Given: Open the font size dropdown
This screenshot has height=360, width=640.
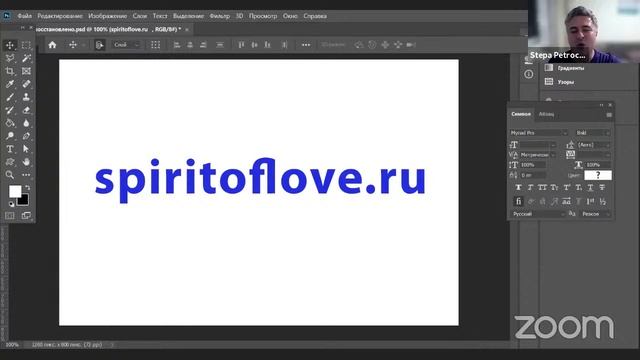Looking at the screenshot, I should pyautogui.click(x=538, y=144).
